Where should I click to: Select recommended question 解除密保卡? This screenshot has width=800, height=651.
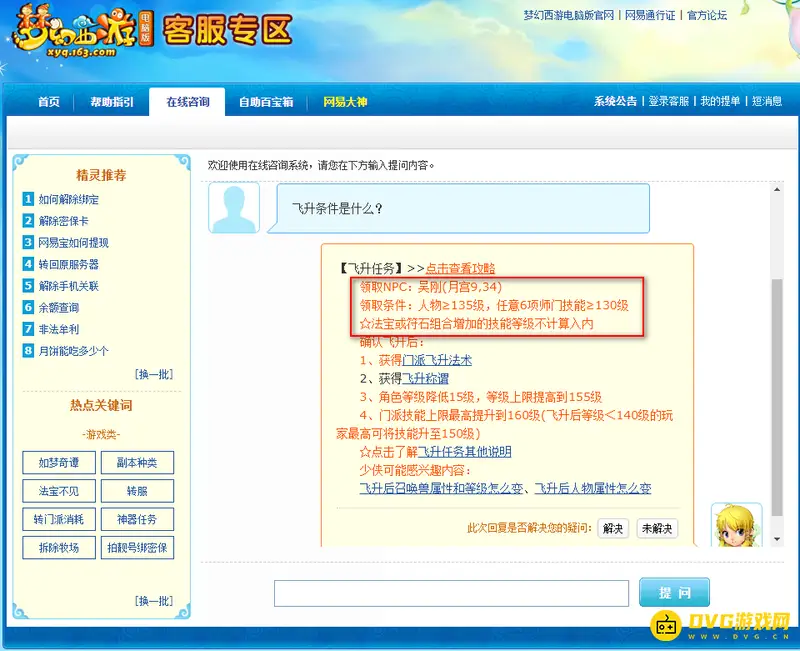(x=63, y=221)
